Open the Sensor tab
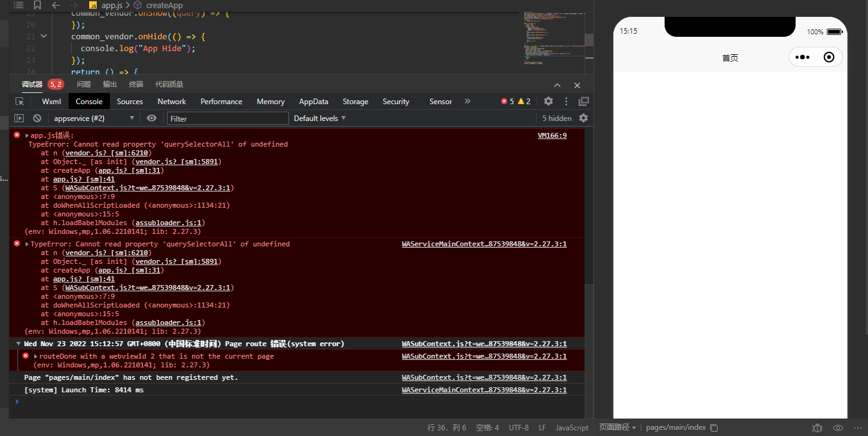The width and height of the screenshot is (868, 436). 441,101
